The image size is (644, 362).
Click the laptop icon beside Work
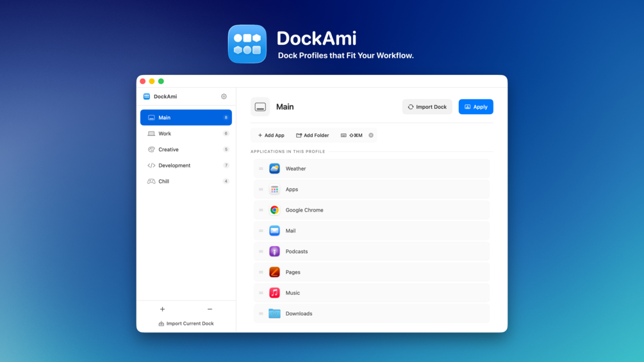[x=151, y=133]
